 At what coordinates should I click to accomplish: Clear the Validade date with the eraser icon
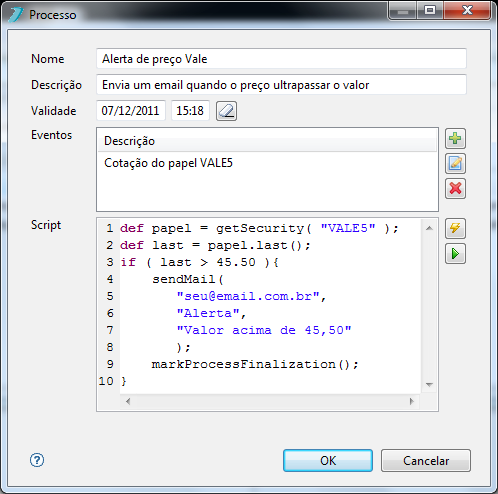click(x=226, y=111)
